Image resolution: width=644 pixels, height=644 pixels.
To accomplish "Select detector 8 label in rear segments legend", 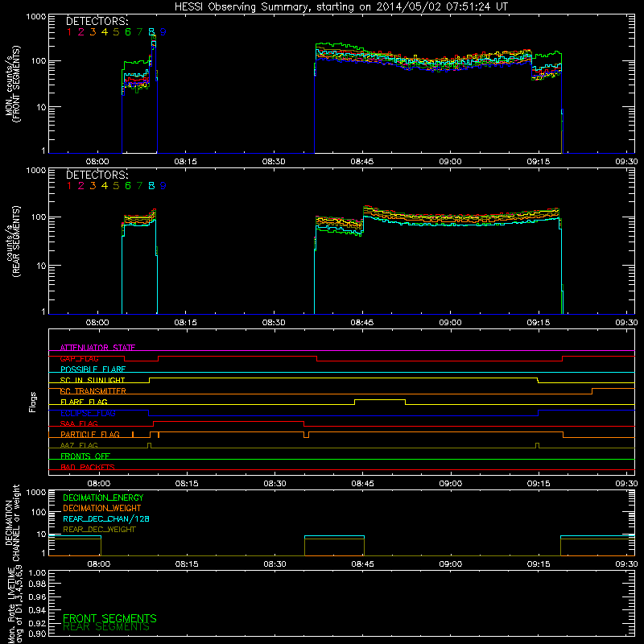I will pos(151,186).
